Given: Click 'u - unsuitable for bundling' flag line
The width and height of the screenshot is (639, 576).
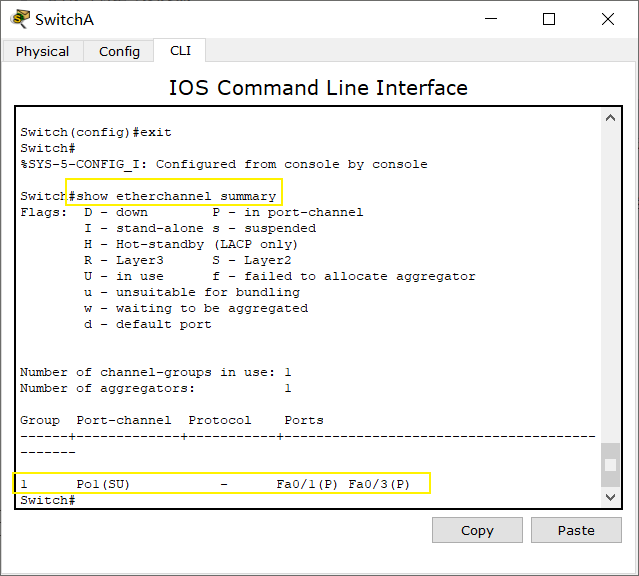Looking at the screenshot, I should tap(192, 292).
